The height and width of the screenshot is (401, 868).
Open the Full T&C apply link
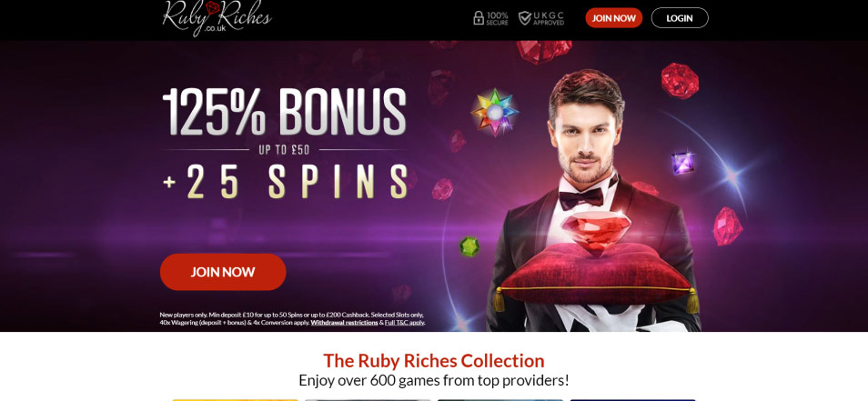pos(404,323)
